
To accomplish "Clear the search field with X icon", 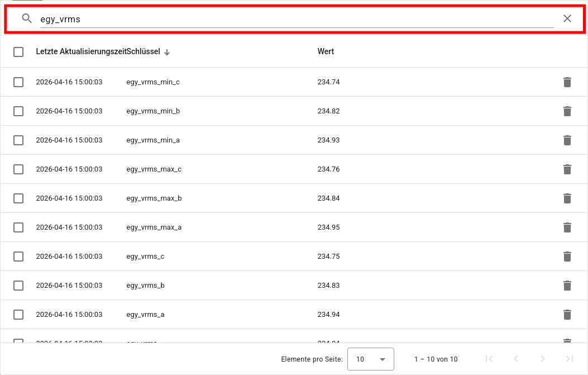I will coord(567,18).
